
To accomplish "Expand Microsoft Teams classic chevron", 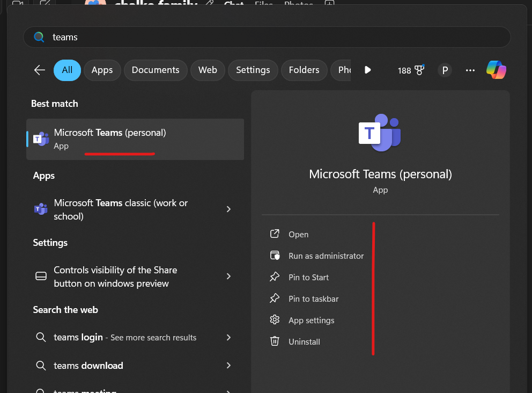I will (228, 209).
